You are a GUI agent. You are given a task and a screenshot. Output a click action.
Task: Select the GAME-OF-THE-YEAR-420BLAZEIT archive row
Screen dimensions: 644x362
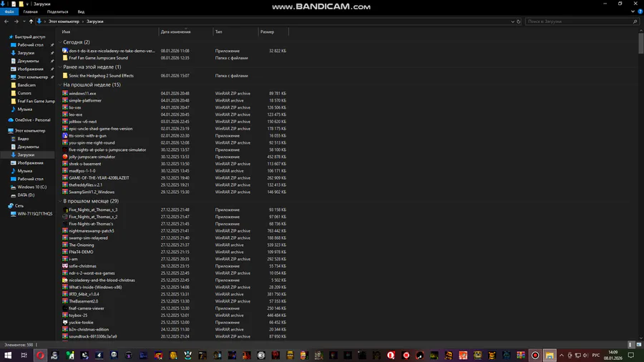click(x=174, y=177)
